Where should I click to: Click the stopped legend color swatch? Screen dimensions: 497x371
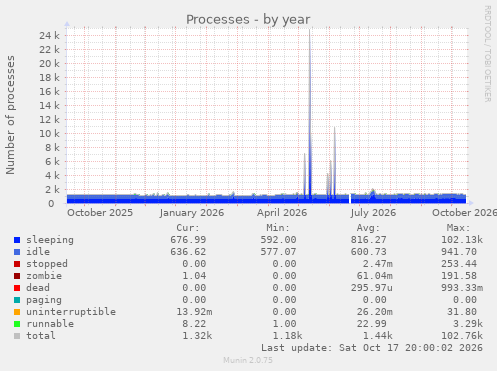pos(17,264)
